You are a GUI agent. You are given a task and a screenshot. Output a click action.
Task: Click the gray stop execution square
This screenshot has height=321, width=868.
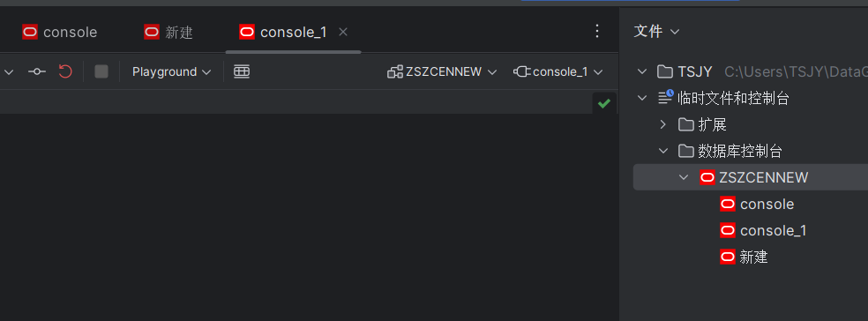(101, 71)
